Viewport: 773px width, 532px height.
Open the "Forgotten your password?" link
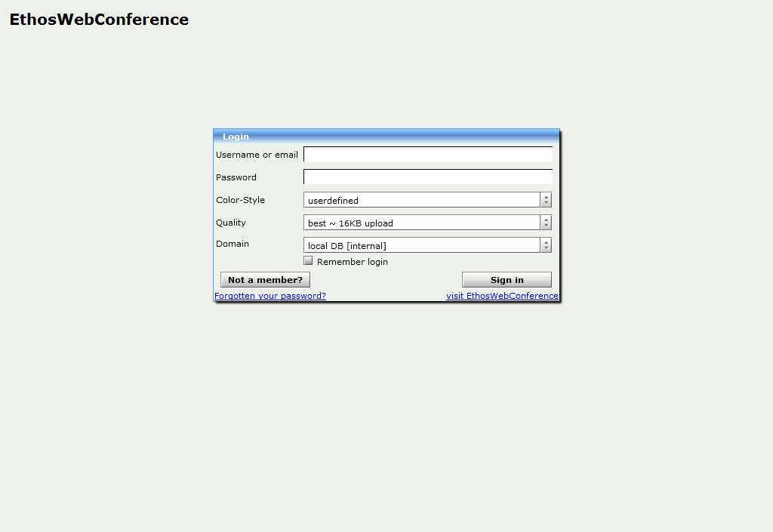point(270,297)
